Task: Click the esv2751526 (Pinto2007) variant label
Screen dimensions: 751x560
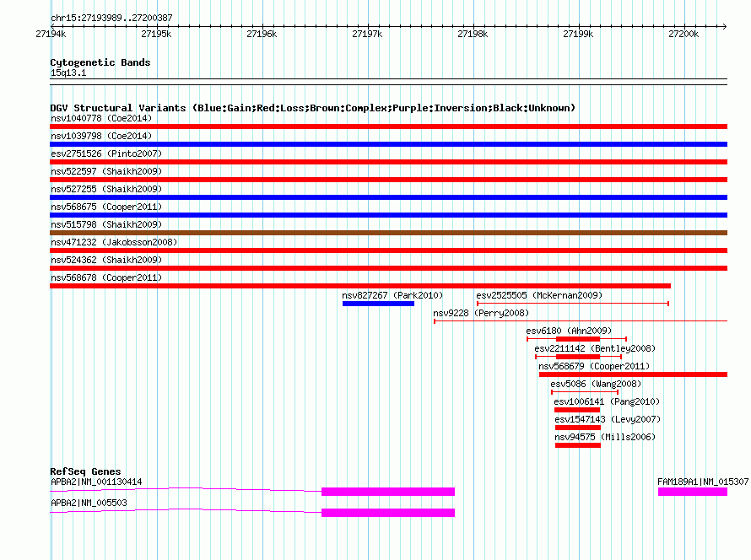Action: click(106, 153)
